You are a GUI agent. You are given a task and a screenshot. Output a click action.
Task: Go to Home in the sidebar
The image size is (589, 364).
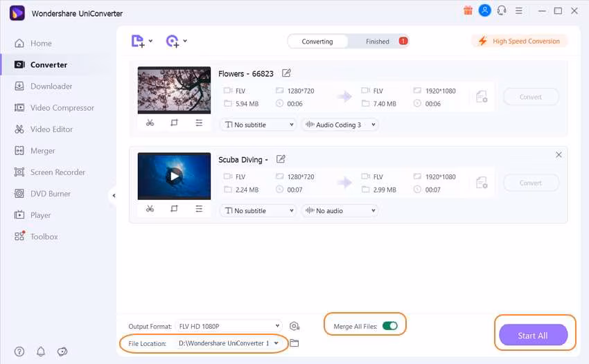(x=41, y=43)
